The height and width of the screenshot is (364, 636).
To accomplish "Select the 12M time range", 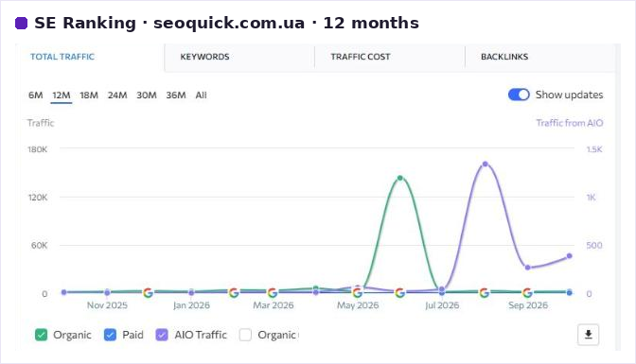I will click(x=62, y=95).
